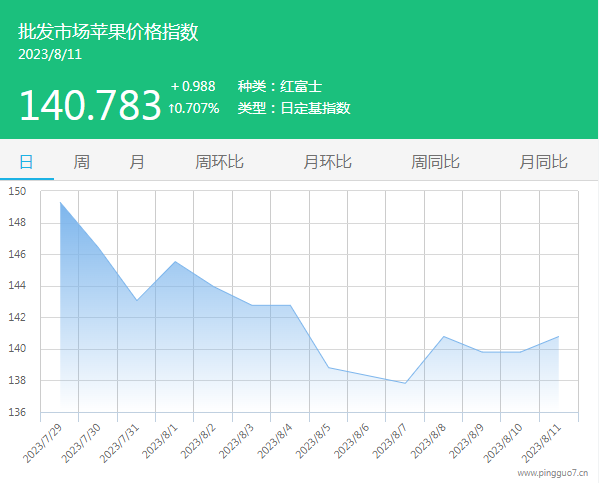Click the 2023/8/5 x-axis date label
Viewport: 599px width, 483px height.
click(x=314, y=441)
